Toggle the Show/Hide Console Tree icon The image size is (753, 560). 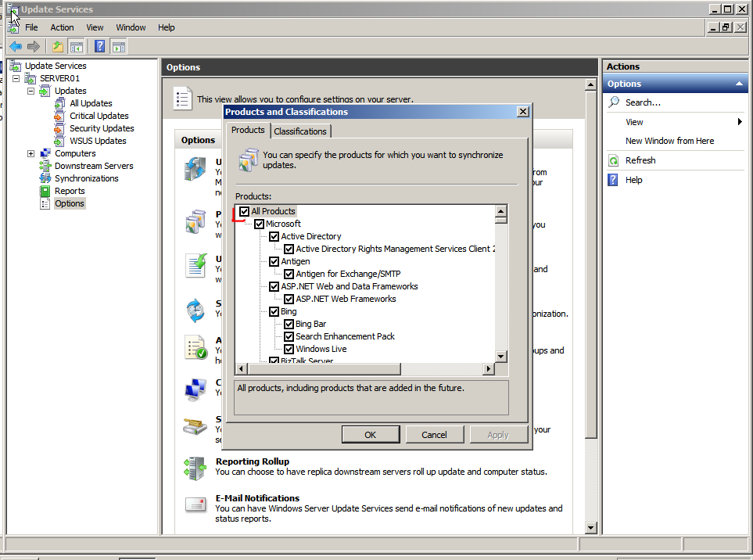77,47
